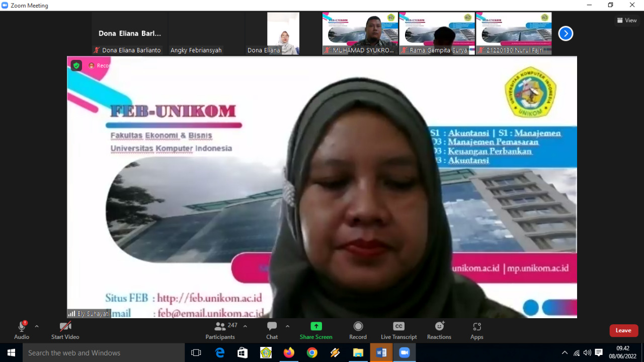Image resolution: width=644 pixels, height=362 pixels.
Task: Expand participants options arrow
Action: click(x=245, y=326)
